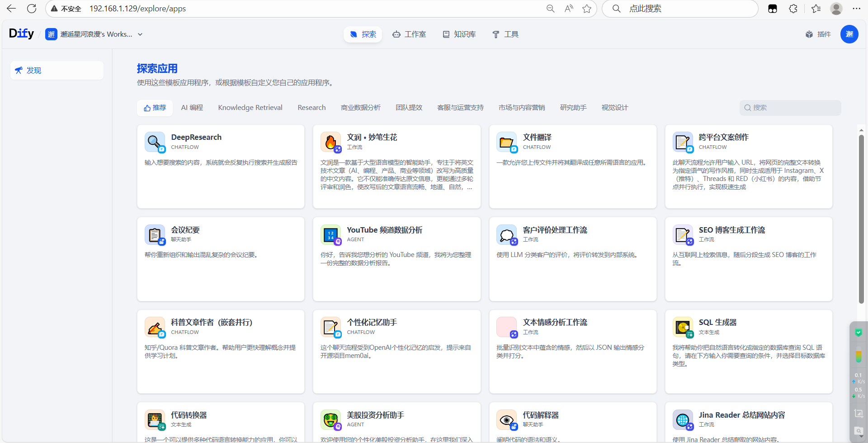Filter by 商业数据分析 category
Image resolution: width=868 pixels, height=443 pixels.
pos(361,108)
